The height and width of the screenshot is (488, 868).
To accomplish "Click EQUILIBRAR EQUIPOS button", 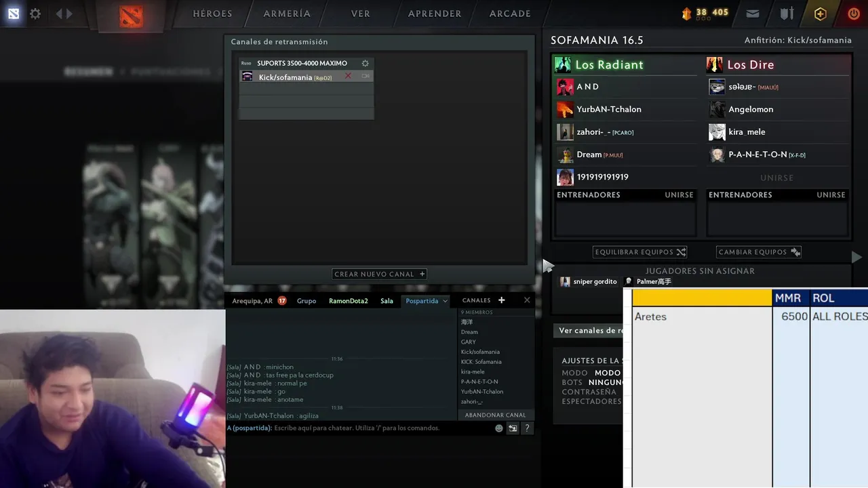I will (640, 252).
